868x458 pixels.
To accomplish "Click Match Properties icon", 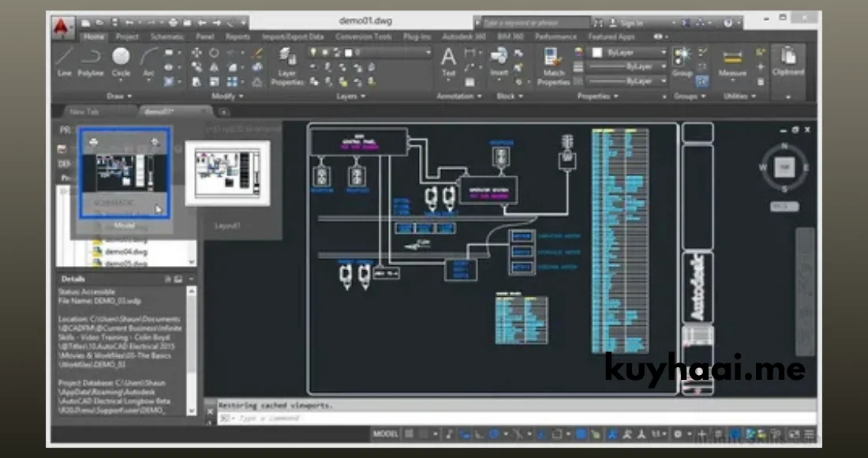I will click(x=553, y=66).
